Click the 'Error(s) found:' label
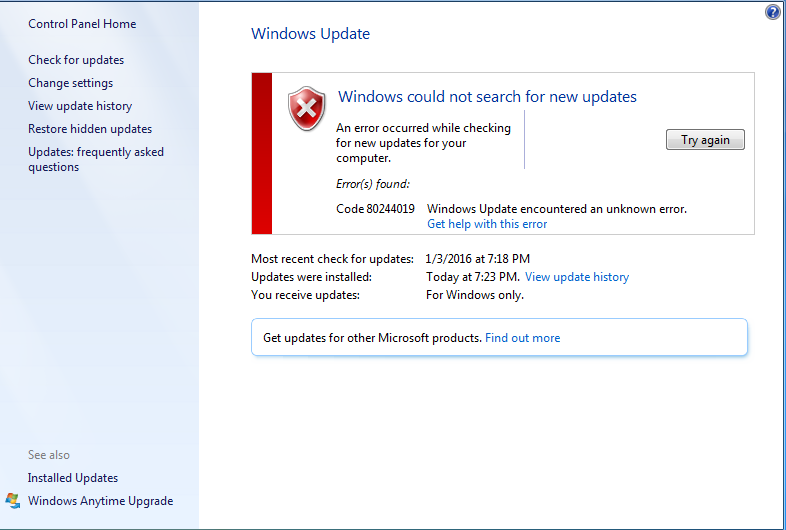The image size is (786, 530). pos(372,184)
